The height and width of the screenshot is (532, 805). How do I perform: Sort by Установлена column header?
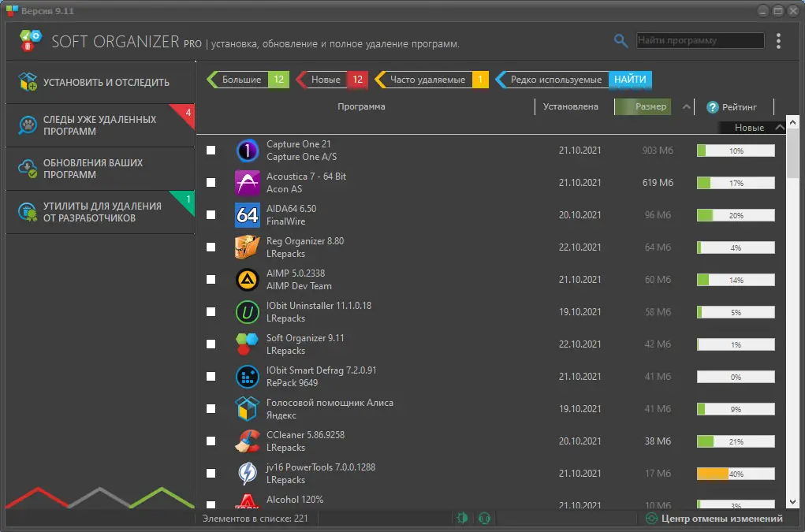(570, 106)
